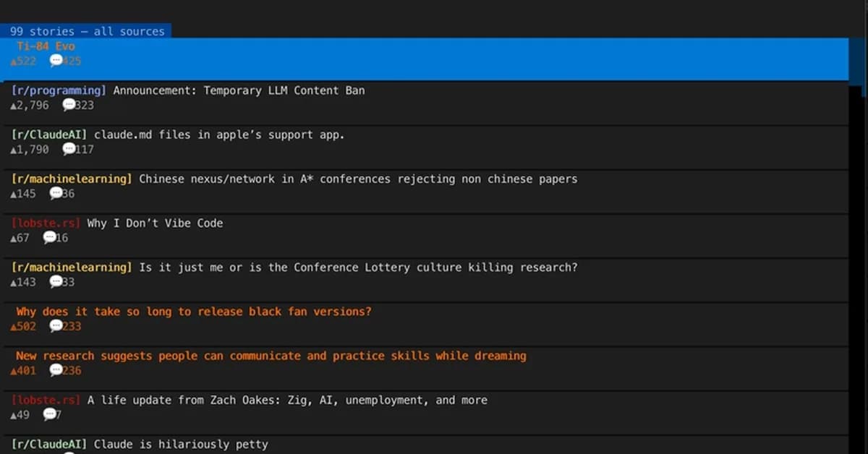
Task: Open comments bubble for dreaming research story
Action: click(56, 370)
